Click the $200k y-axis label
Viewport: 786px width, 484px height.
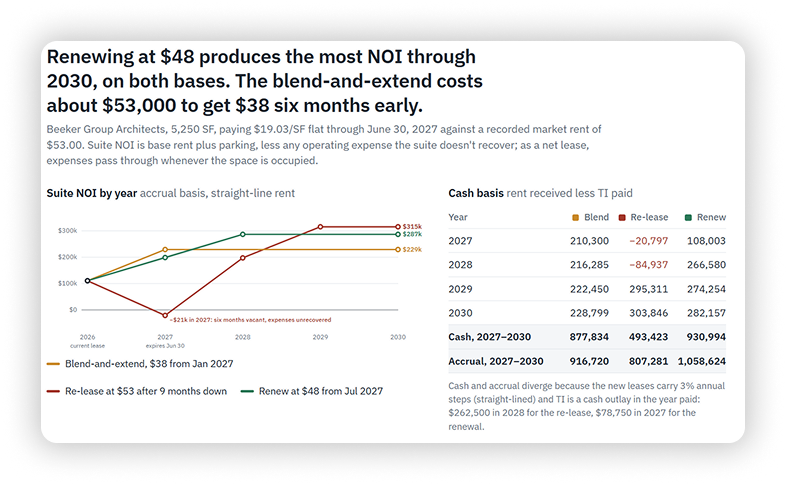point(68,257)
